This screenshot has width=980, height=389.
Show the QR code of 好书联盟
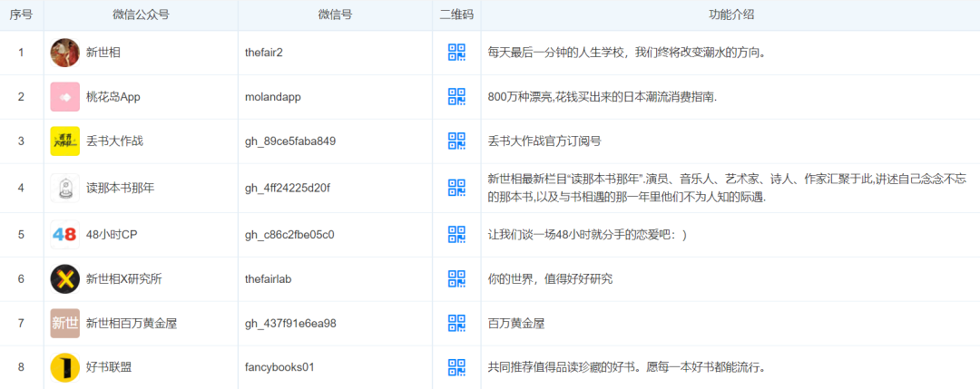pos(456,367)
